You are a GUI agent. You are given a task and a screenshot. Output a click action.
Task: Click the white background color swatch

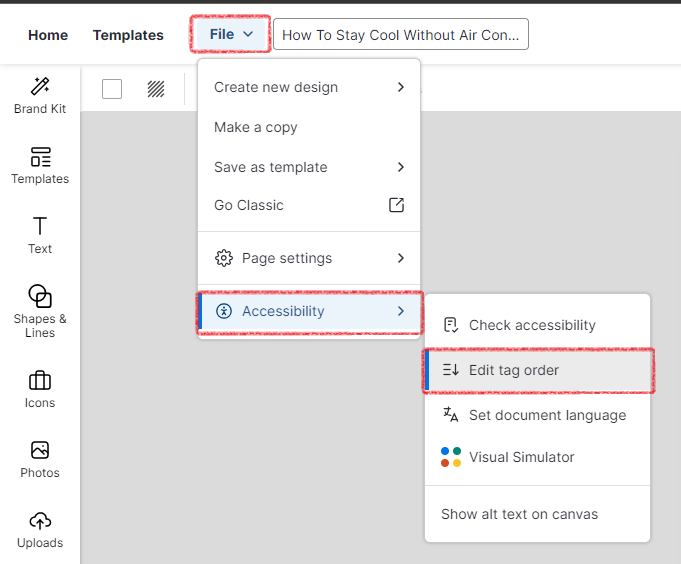click(x=112, y=89)
